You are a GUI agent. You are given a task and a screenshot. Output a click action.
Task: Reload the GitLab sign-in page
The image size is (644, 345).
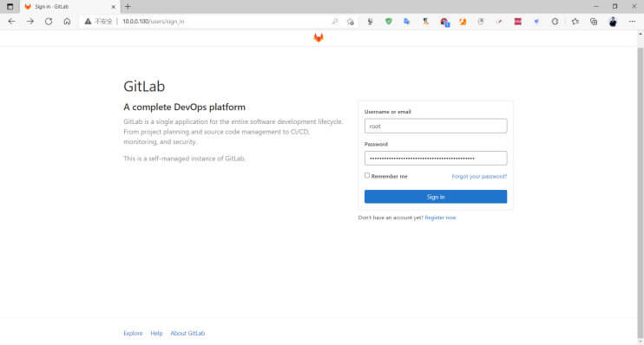(49, 22)
